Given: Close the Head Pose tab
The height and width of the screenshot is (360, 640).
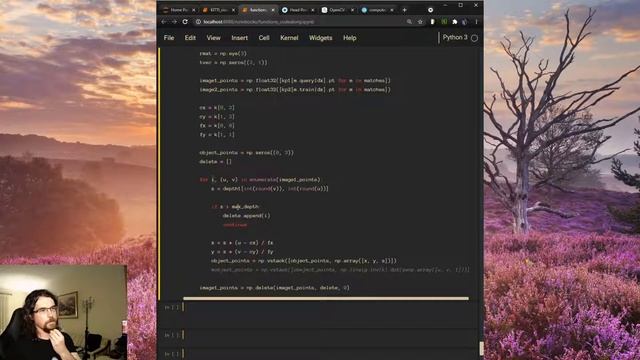Looking at the screenshot, I should pos(313,10).
